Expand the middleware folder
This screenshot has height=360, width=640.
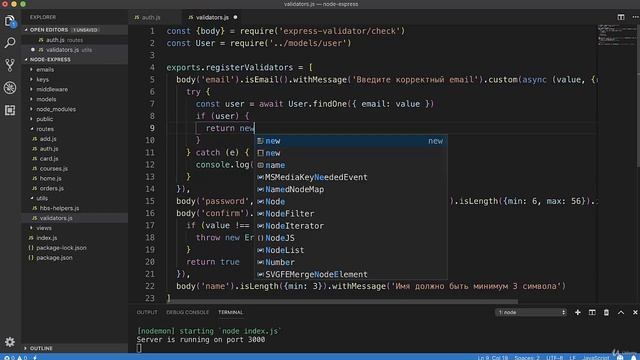[75, 89]
